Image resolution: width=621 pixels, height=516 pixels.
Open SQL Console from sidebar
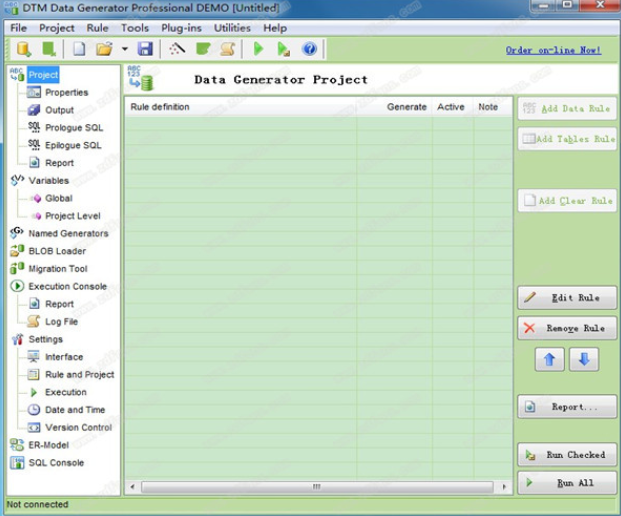click(56, 463)
